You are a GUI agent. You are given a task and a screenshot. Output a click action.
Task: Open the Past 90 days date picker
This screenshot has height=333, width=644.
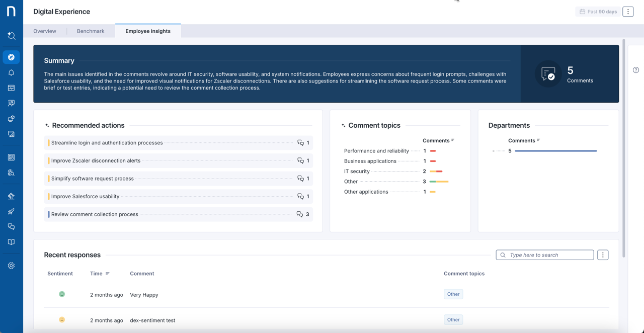(x=598, y=12)
